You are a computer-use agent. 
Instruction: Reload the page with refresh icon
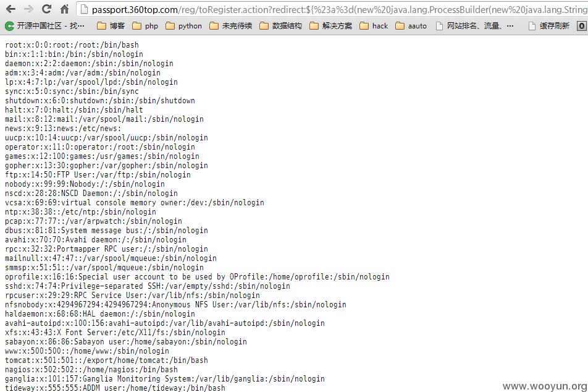[46, 9]
